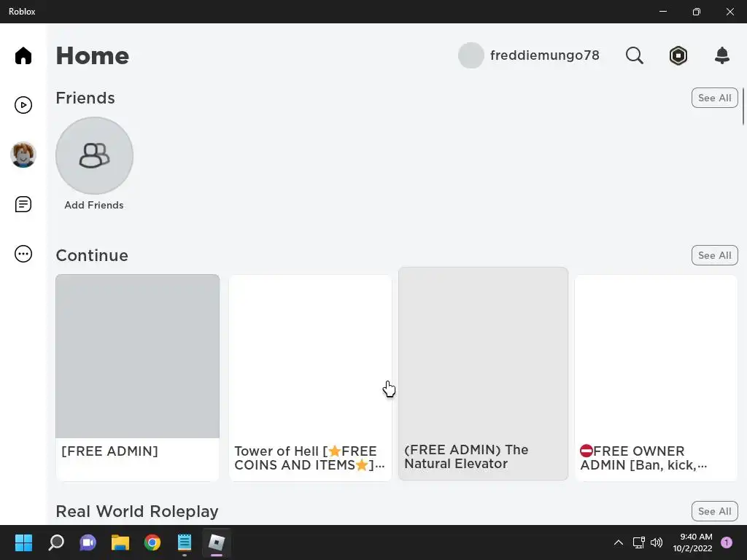Screen dimensions: 747x560
Task: Open the volume speaker tray icon
Action: (657, 542)
